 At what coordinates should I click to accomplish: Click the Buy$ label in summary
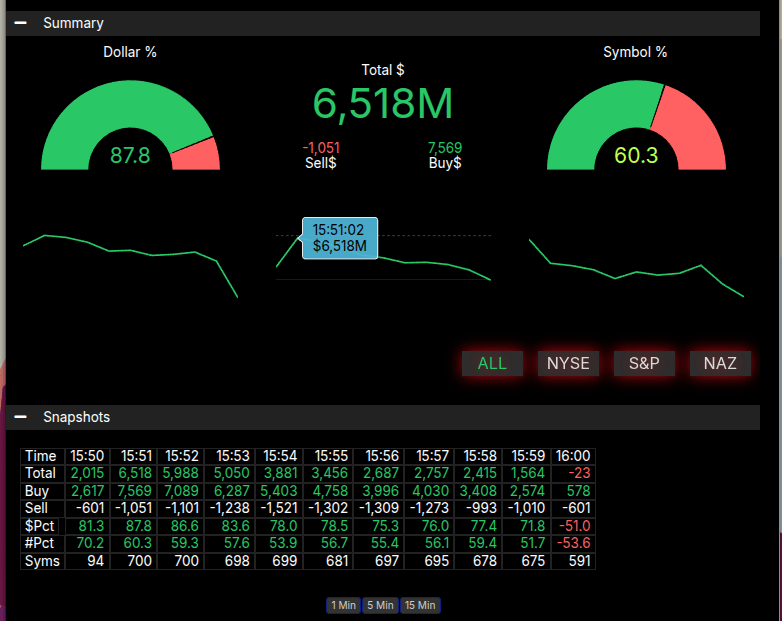tap(445, 163)
